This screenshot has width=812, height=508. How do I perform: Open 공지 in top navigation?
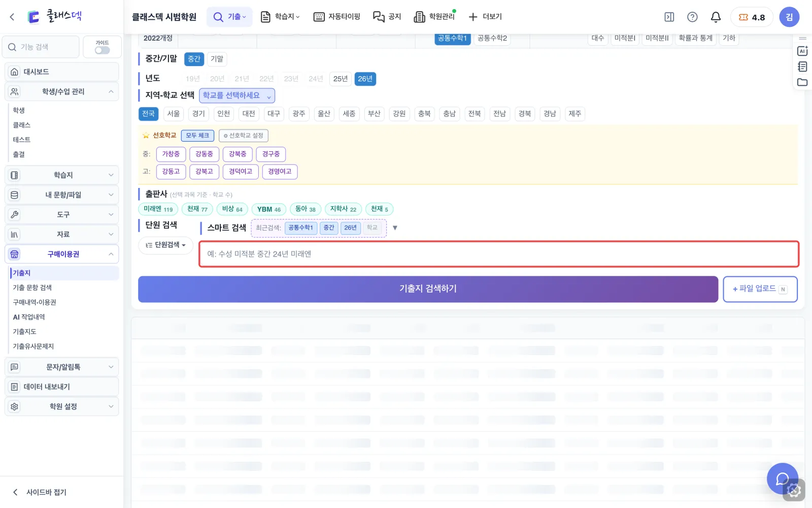coord(387,17)
